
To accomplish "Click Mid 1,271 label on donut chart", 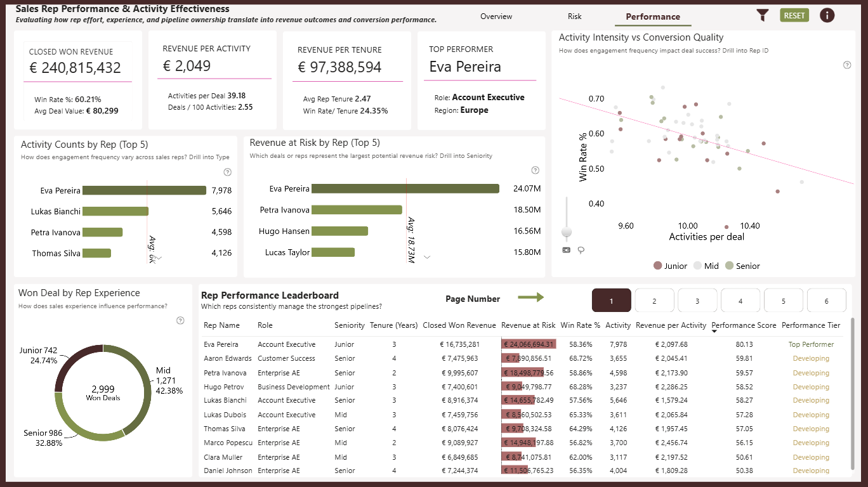I will [x=165, y=375].
